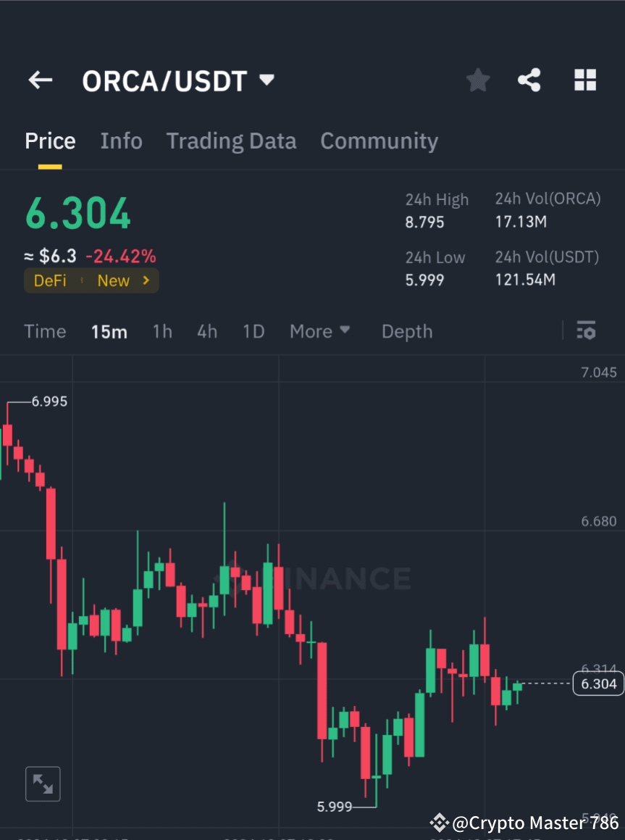Open Time interval options
The height and width of the screenshot is (840, 625).
[x=45, y=331]
